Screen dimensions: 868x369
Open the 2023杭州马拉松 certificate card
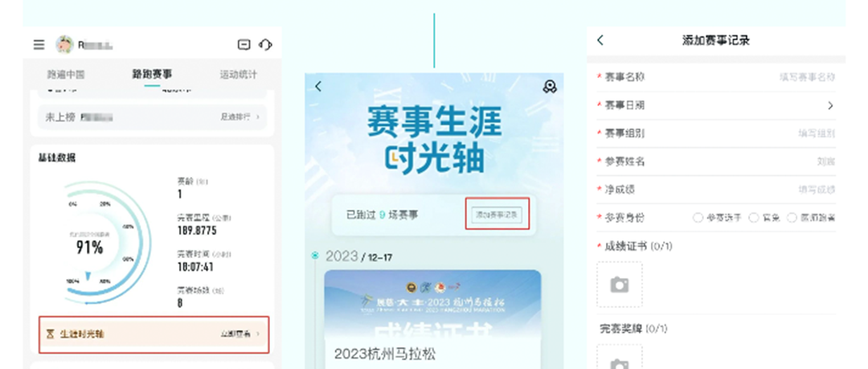[432, 319]
